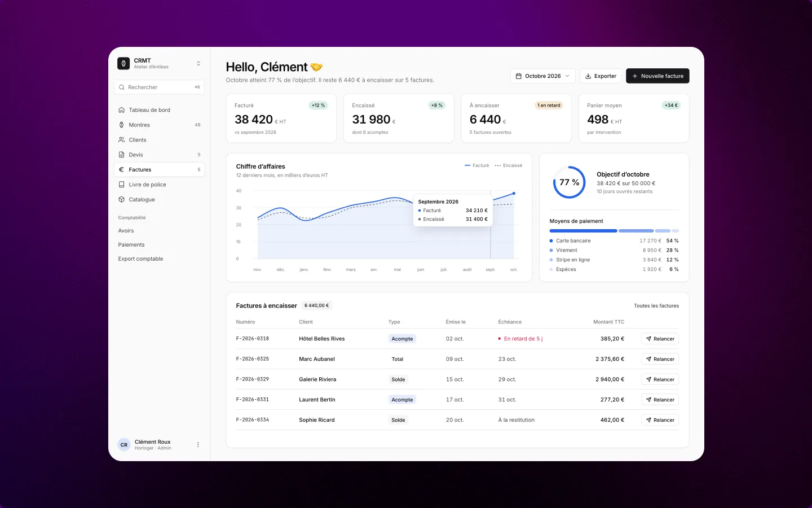Screen dimensions: 812x508
Task: Click the CR avatar in the sidebar
Action: (x=124, y=445)
